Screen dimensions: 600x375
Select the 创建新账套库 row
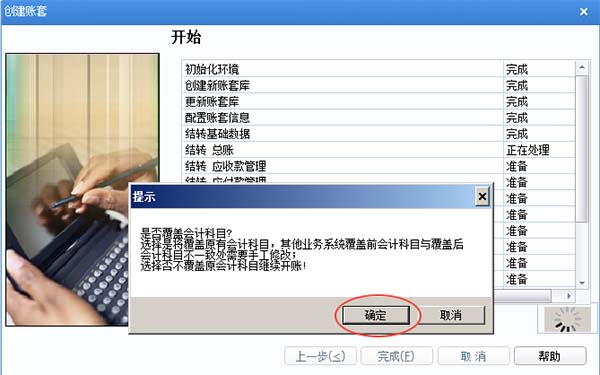[378, 85]
